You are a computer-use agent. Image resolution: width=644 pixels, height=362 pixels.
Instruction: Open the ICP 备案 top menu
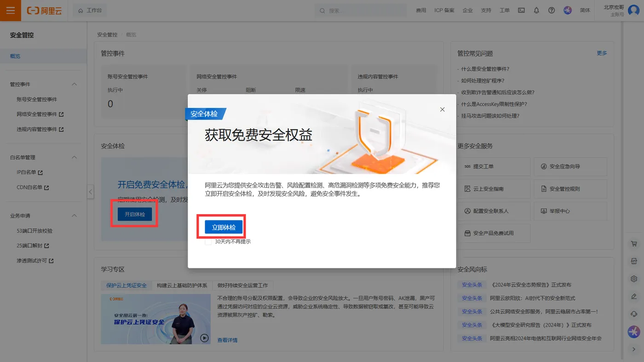444,10
